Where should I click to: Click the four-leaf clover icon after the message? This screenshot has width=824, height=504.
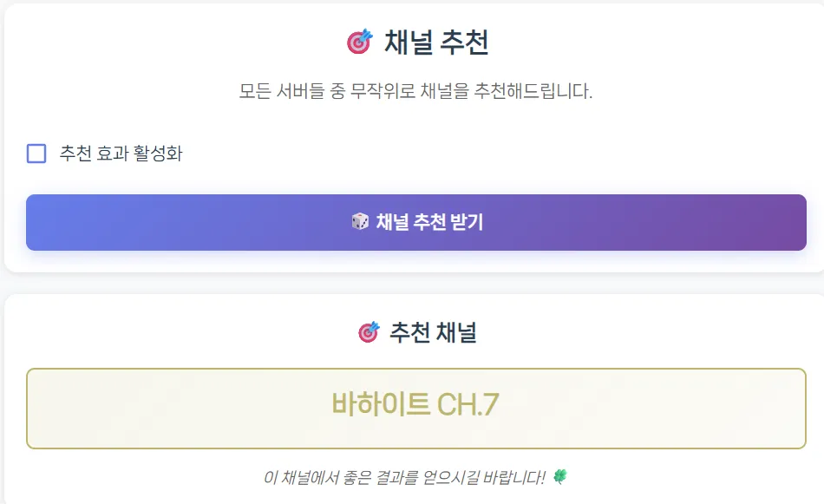click(560, 476)
